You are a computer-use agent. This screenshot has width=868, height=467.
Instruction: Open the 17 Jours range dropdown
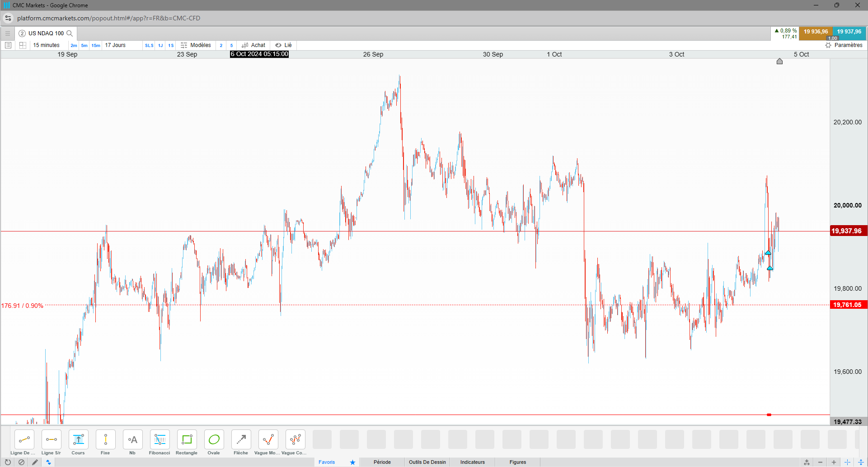(115, 45)
